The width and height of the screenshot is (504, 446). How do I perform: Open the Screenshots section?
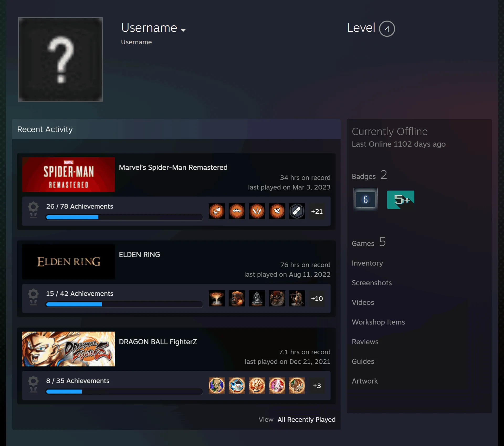pos(372,283)
